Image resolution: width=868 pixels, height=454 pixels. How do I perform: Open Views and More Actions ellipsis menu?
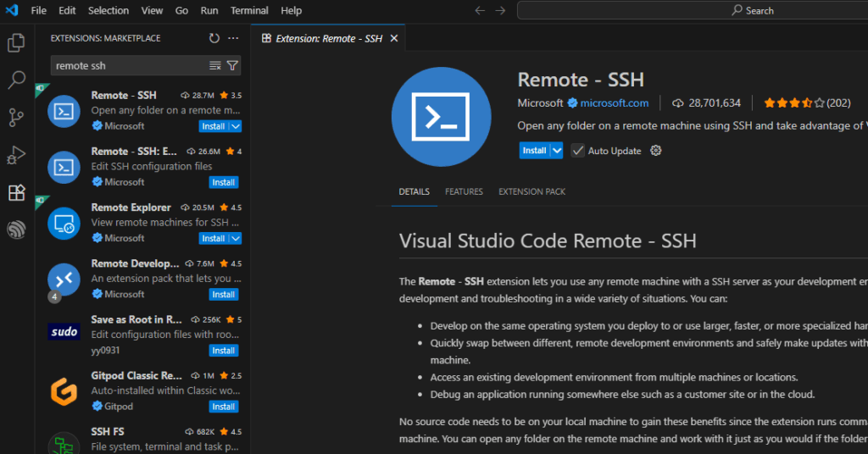[233, 38]
